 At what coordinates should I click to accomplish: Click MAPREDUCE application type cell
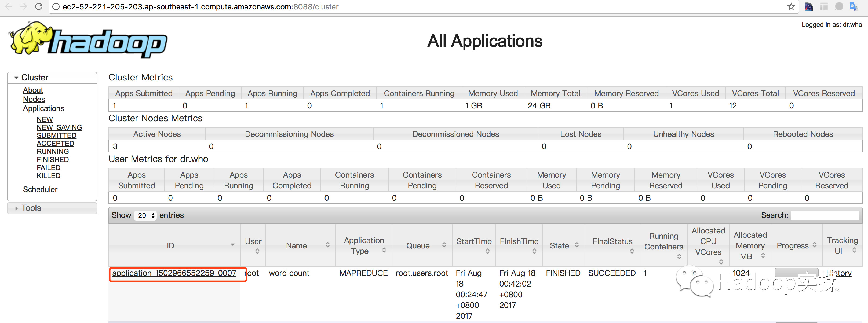[363, 273]
